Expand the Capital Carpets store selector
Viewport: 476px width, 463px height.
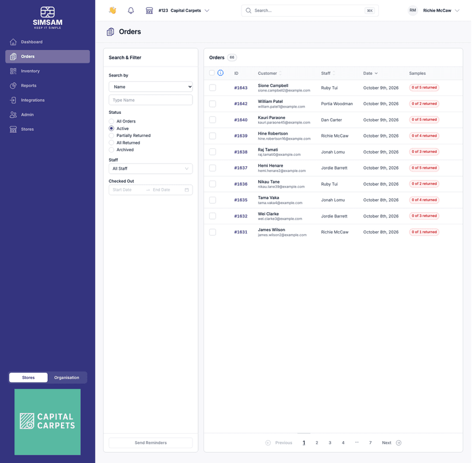click(207, 10)
